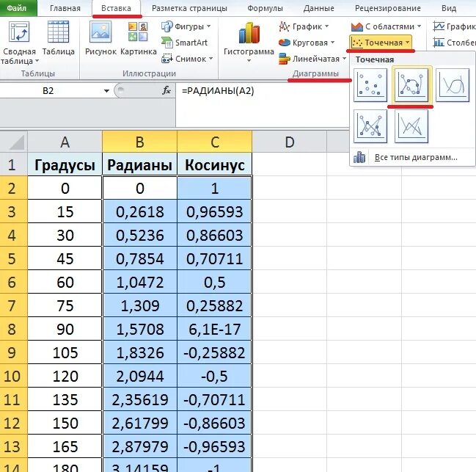Switch to the Вставка tab

click(117, 8)
